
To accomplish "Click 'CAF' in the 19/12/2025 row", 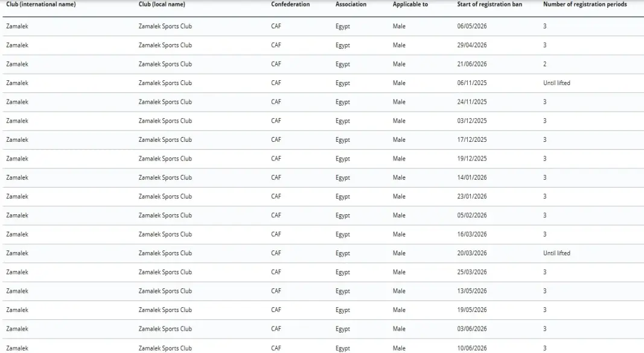I will (x=276, y=159).
